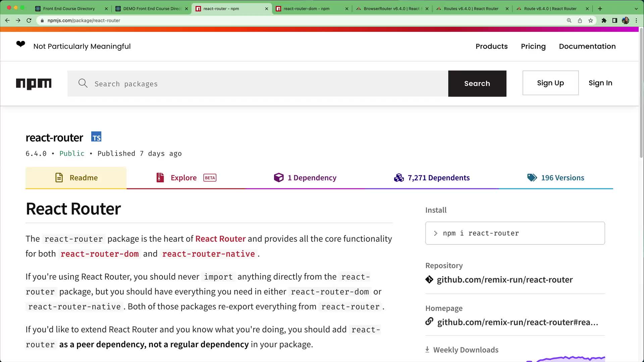Viewport: 644px width, 362px height.
Task: Switch to Routes v6.4.0 tab
Action: coord(471,9)
